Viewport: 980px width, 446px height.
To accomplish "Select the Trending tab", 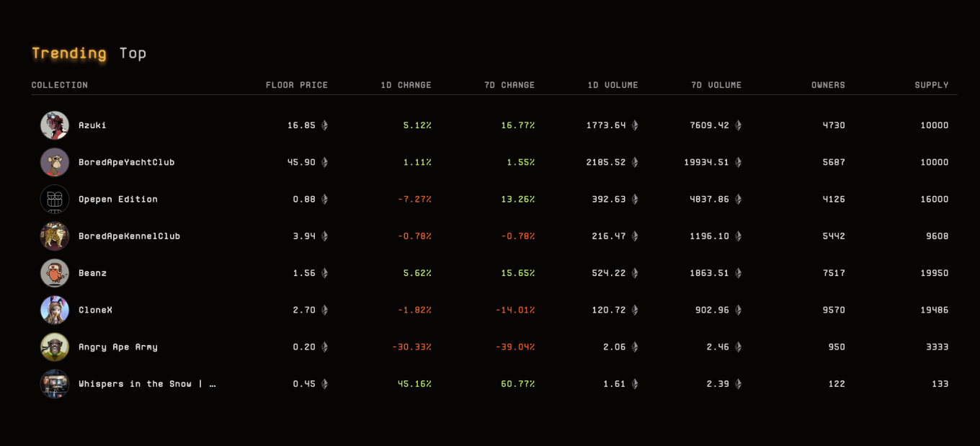I will coord(68,53).
